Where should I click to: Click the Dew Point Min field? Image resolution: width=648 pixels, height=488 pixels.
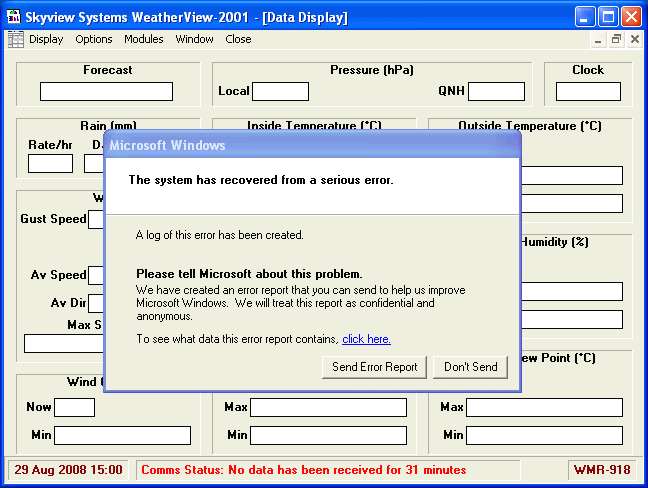tap(544, 436)
